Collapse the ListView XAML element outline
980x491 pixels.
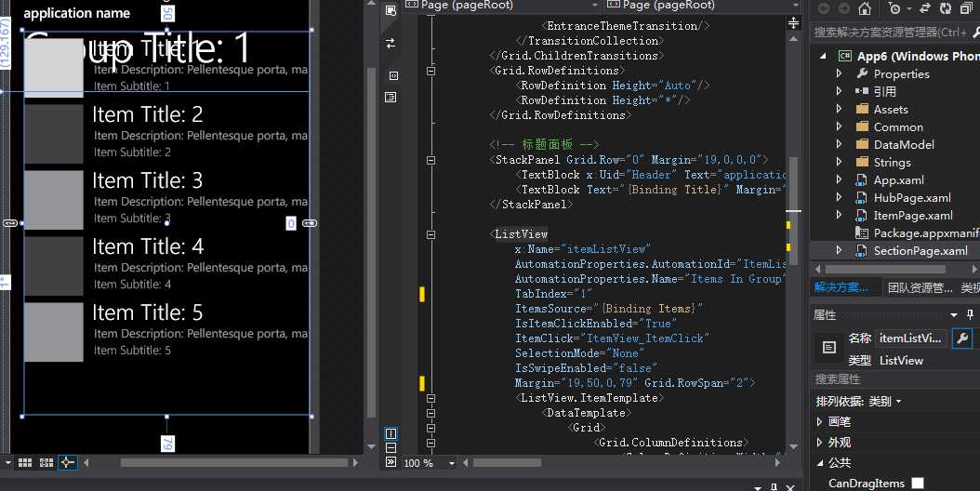click(430, 234)
